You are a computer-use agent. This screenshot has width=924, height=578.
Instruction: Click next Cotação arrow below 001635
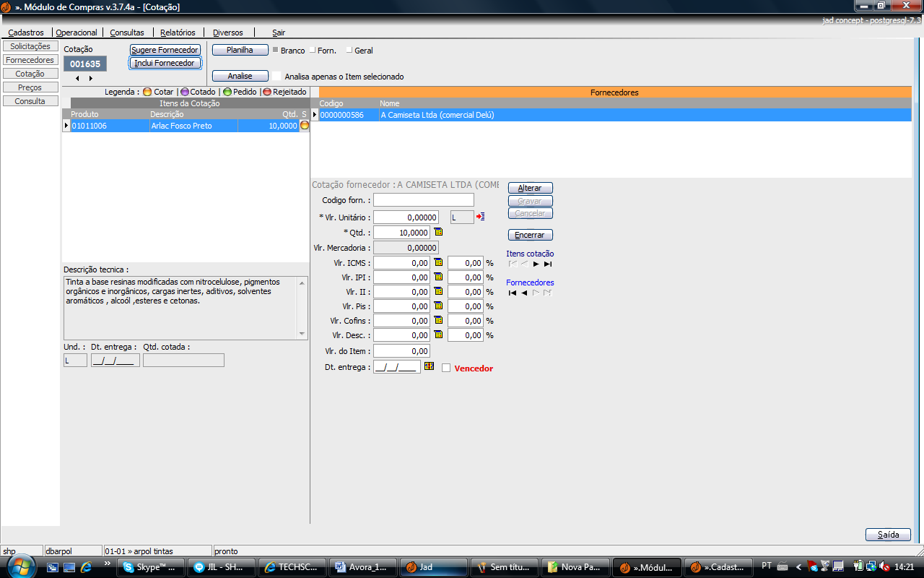pos(91,78)
